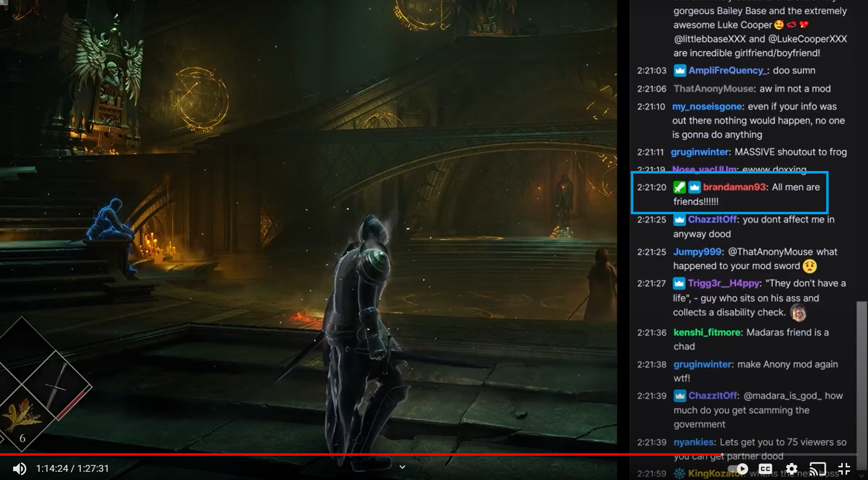Click the crown badge beside Trigg3r__H4ppy
This screenshot has height=480, width=868.
tap(679, 283)
